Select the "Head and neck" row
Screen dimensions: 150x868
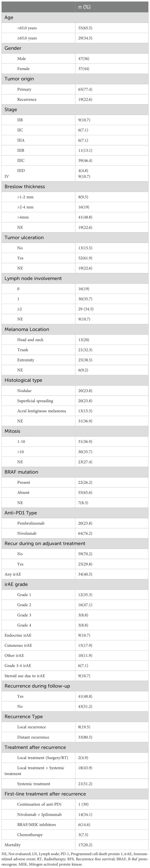click(x=30, y=340)
